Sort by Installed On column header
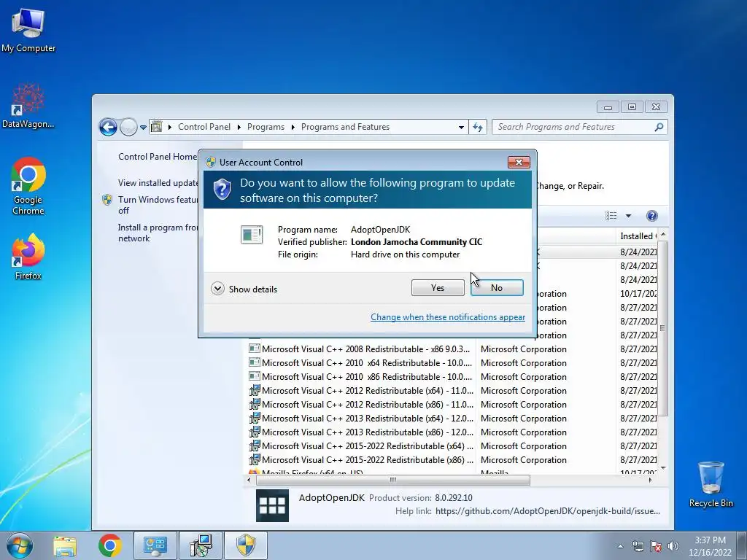The image size is (747, 560). pyautogui.click(x=638, y=236)
